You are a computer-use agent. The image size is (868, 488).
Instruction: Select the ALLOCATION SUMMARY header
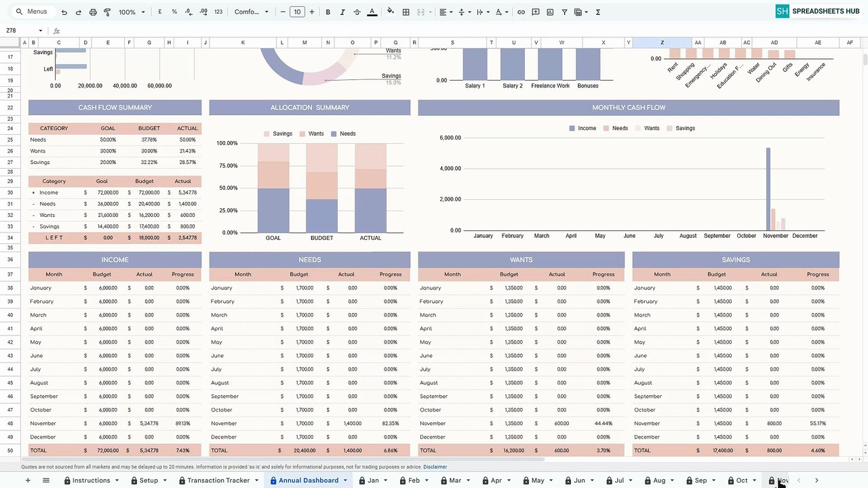(x=310, y=108)
